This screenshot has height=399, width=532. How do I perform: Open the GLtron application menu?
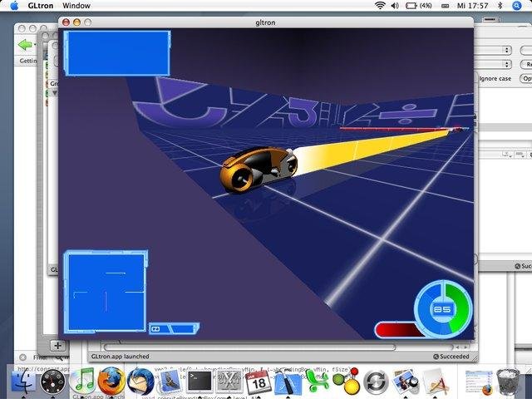(x=41, y=6)
